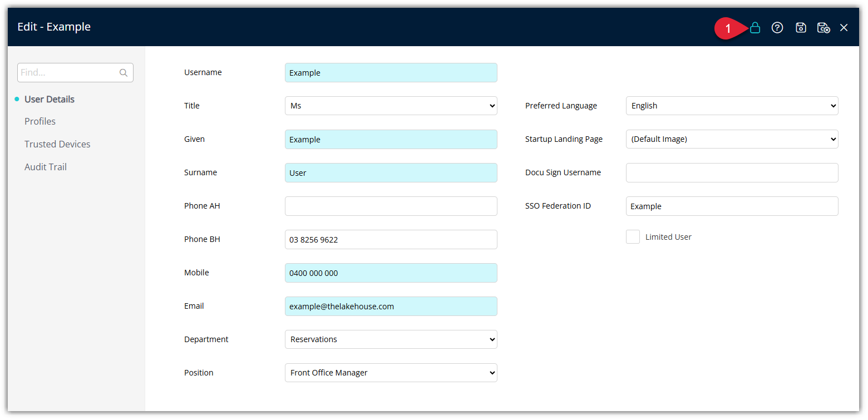Click the 'Limited User' label text
The height and width of the screenshot is (420, 868).
click(x=668, y=237)
